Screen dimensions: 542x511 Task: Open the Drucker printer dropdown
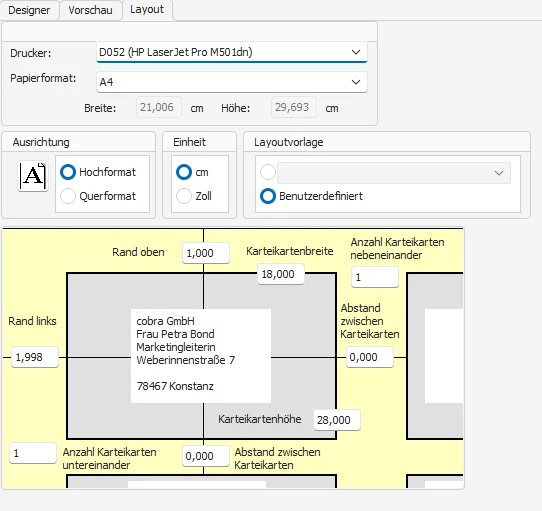(232, 52)
